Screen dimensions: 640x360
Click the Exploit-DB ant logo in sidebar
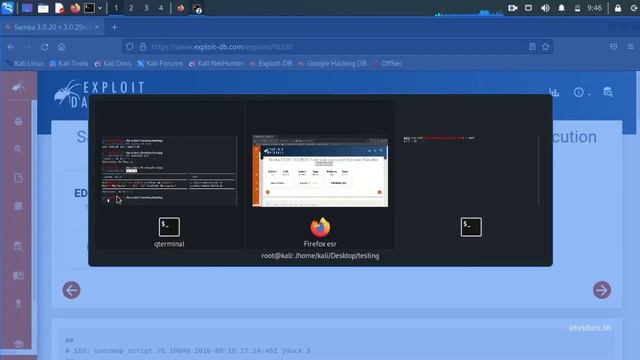18,87
